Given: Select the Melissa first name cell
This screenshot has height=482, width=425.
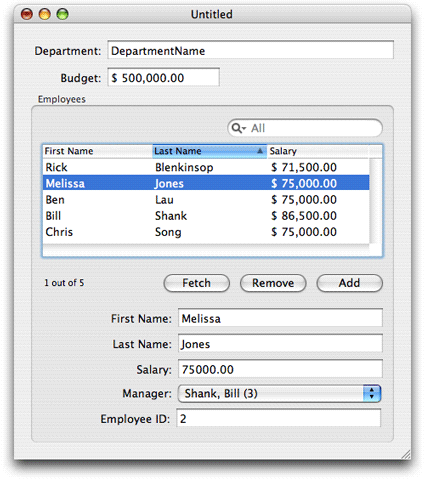Looking at the screenshot, I should (x=65, y=183).
